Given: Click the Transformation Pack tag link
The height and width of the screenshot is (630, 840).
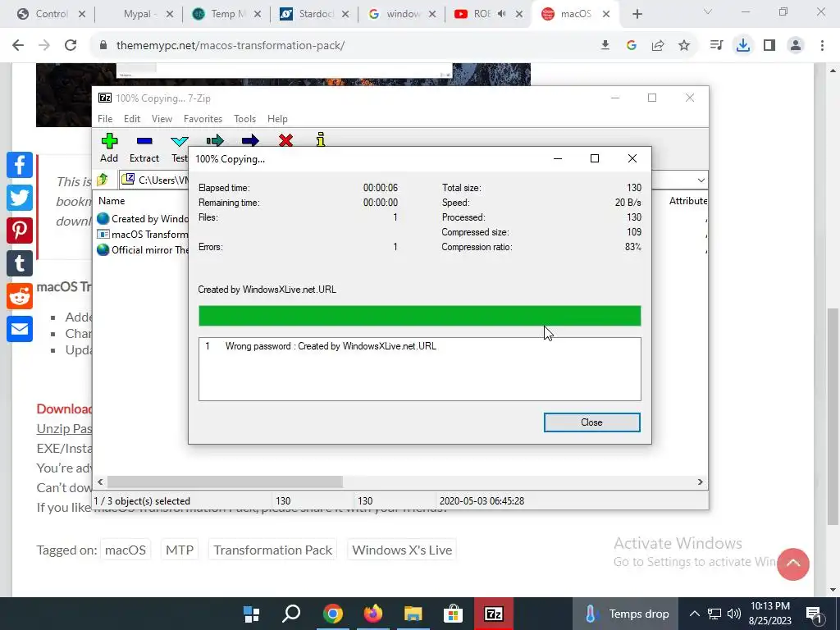Looking at the screenshot, I should pyautogui.click(x=272, y=550).
